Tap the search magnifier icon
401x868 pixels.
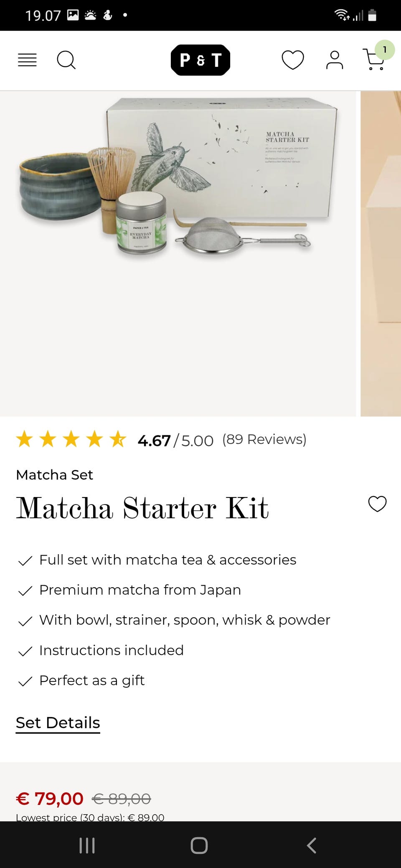click(66, 60)
